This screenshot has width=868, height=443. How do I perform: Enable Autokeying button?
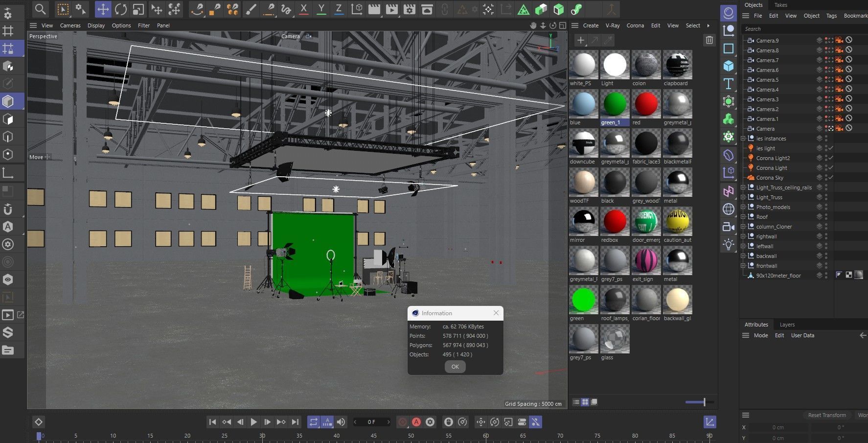416,422
